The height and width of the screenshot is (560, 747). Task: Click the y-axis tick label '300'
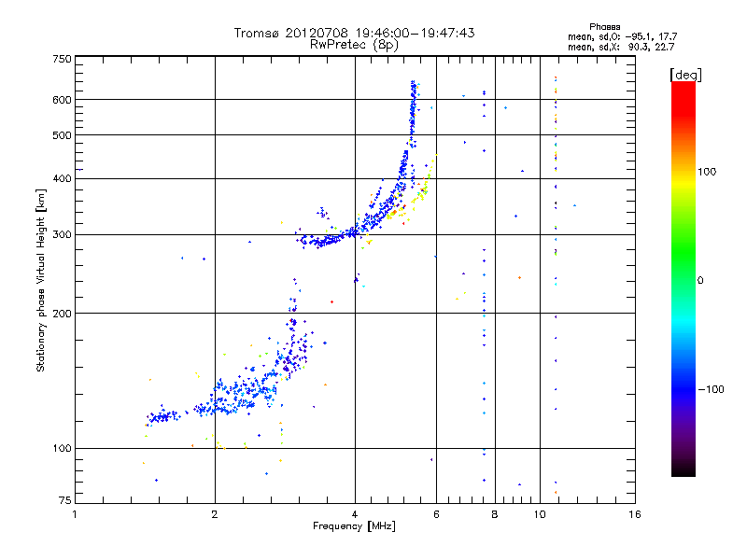62,235
